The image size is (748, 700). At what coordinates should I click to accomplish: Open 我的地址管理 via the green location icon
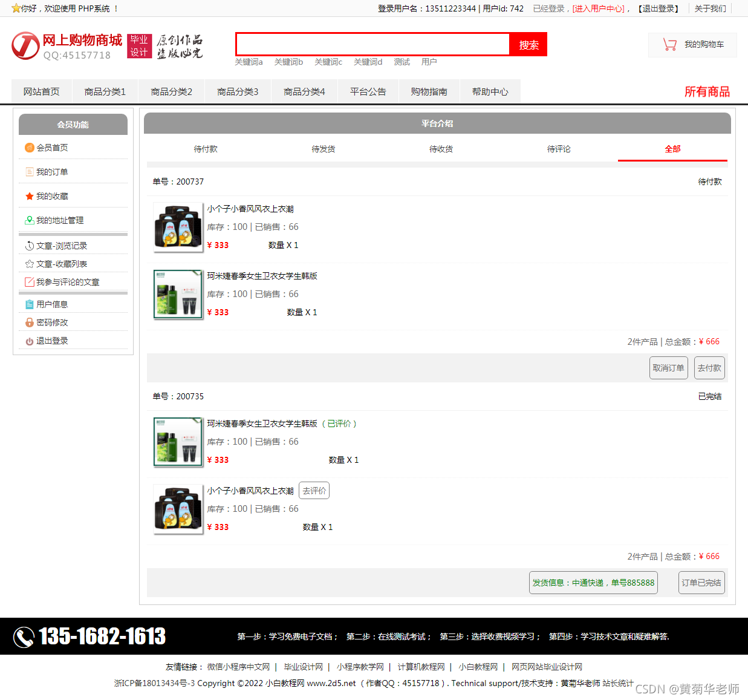(x=29, y=220)
